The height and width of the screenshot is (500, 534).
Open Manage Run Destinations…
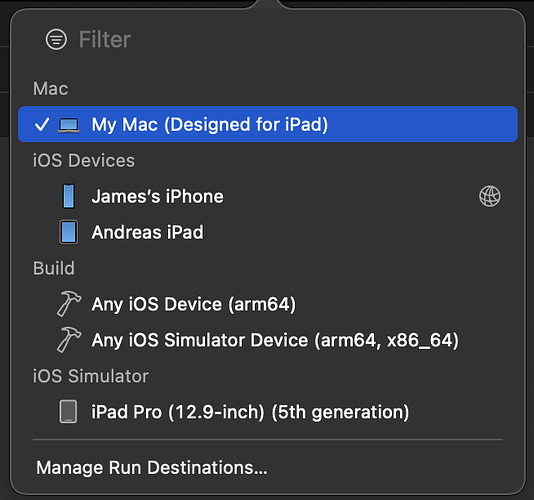[152, 468]
